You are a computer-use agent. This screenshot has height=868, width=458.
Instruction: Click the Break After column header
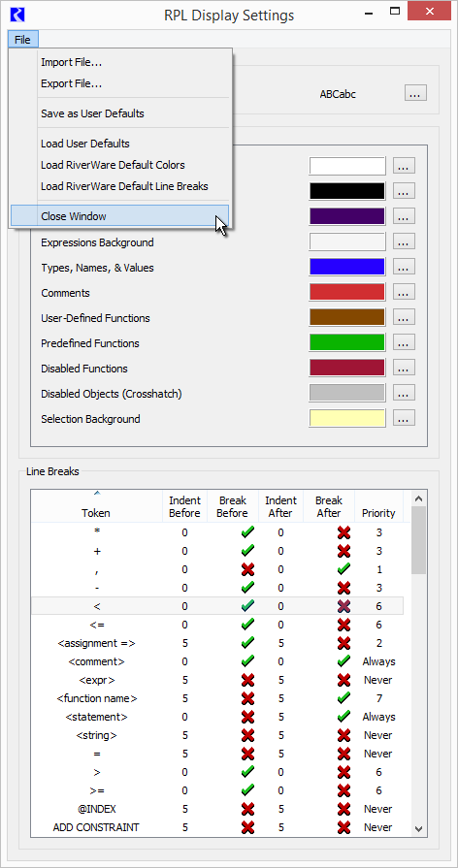(329, 506)
